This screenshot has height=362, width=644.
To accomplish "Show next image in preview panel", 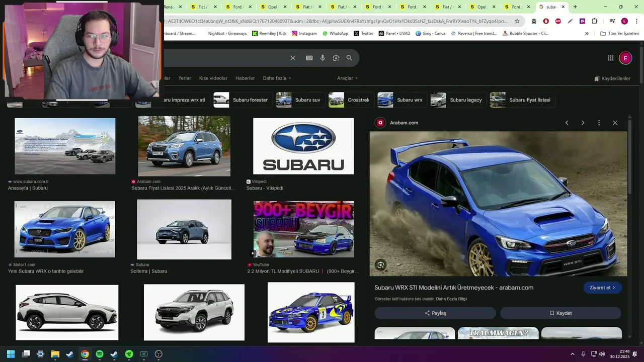I will pos(583,123).
